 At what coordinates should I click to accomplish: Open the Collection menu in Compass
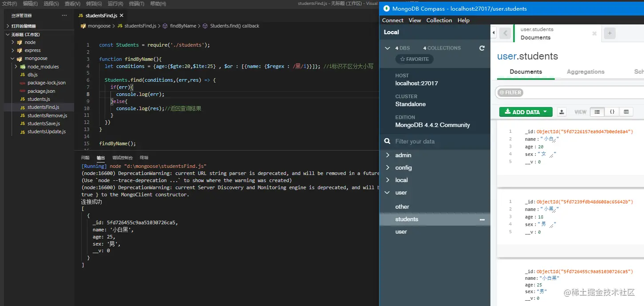click(439, 20)
